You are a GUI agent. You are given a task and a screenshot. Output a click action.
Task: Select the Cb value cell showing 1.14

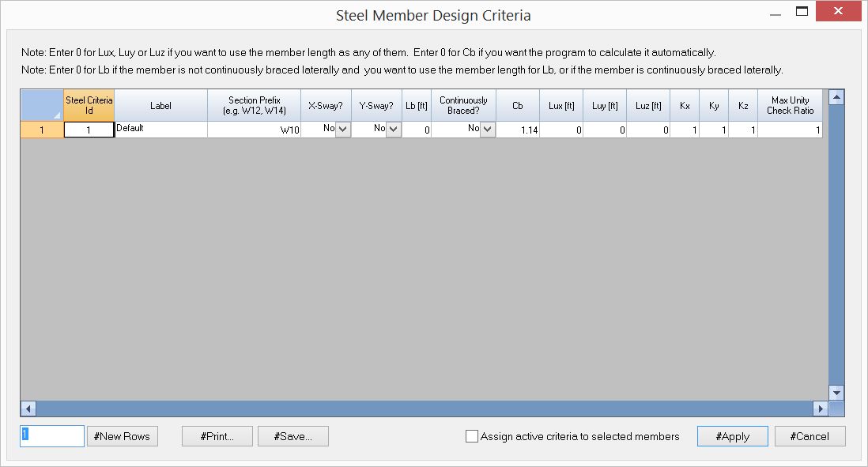pyautogui.click(x=517, y=129)
